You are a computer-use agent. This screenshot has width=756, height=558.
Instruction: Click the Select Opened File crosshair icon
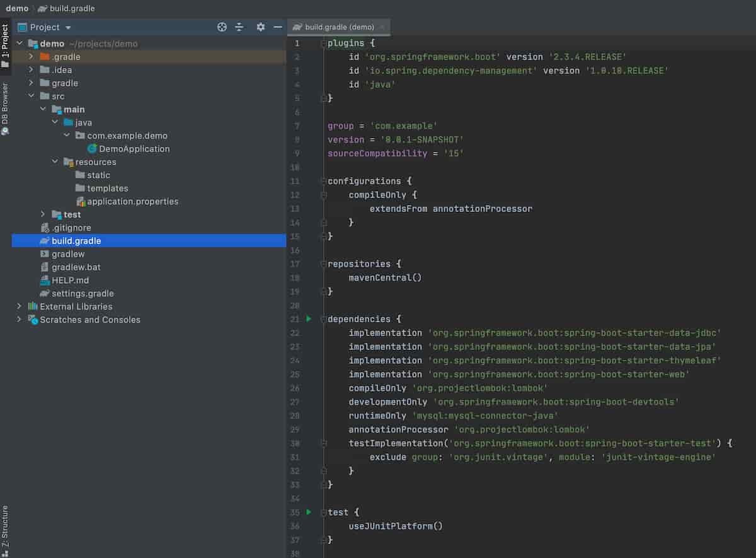coord(222,27)
